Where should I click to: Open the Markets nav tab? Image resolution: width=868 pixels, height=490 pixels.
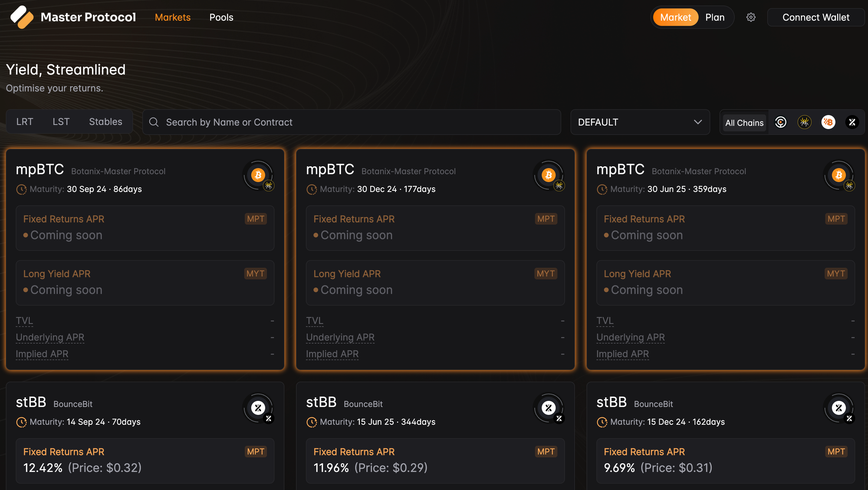[x=173, y=17]
